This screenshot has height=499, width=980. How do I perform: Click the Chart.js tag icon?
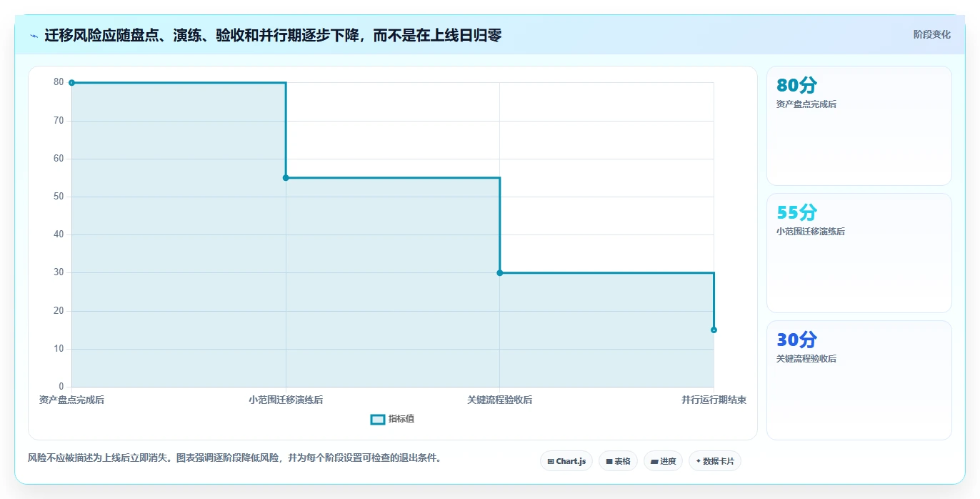coord(550,462)
